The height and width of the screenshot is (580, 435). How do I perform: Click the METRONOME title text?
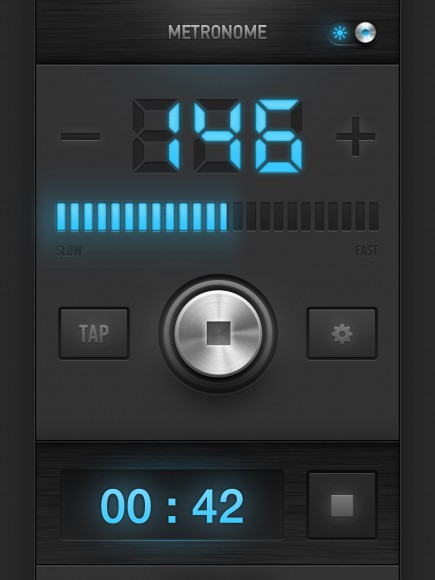(x=218, y=32)
